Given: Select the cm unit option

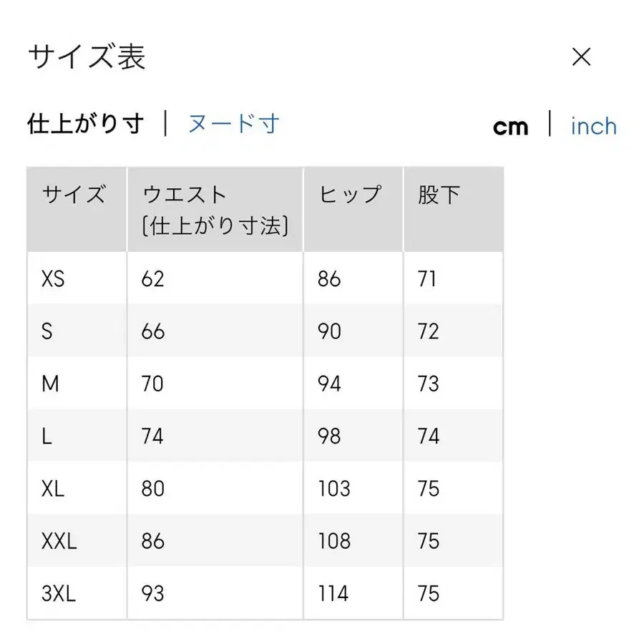Looking at the screenshot, I should click(x=511, y=126).
